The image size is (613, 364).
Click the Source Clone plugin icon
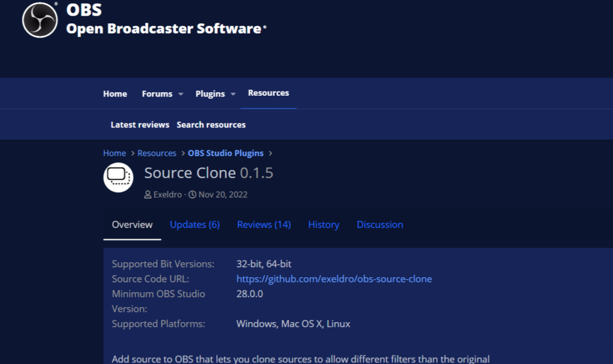tap(118, 177)
